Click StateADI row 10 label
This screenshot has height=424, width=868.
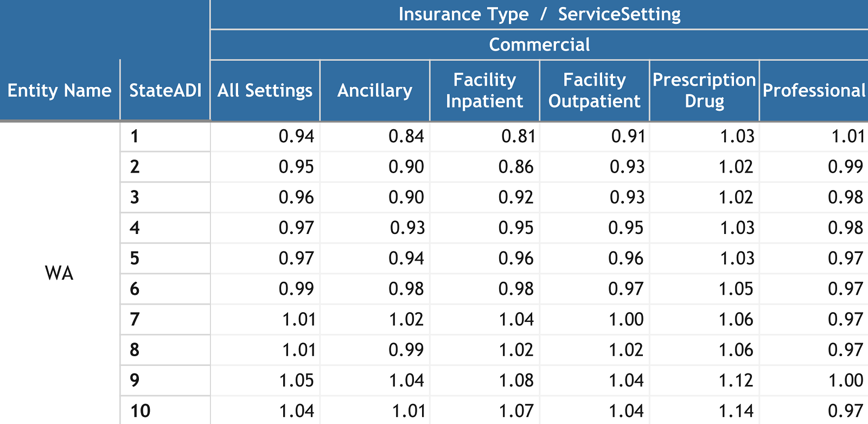point(140,411)
